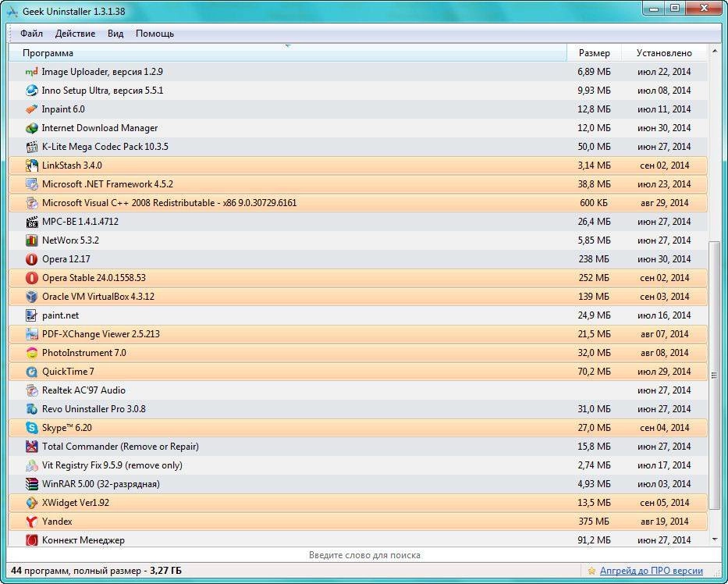Sort the list by the Программа column

(x=287, y=53)
